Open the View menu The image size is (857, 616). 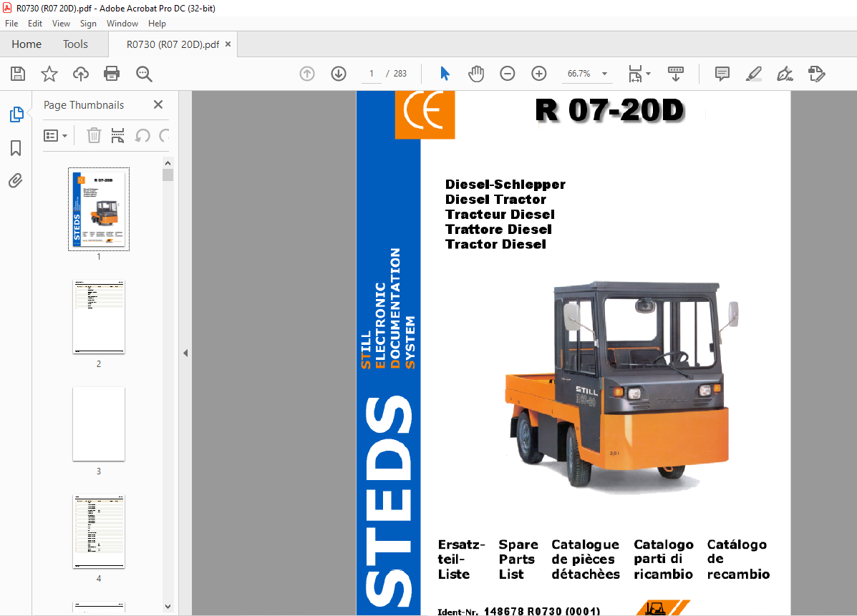(x=62, y=24)
